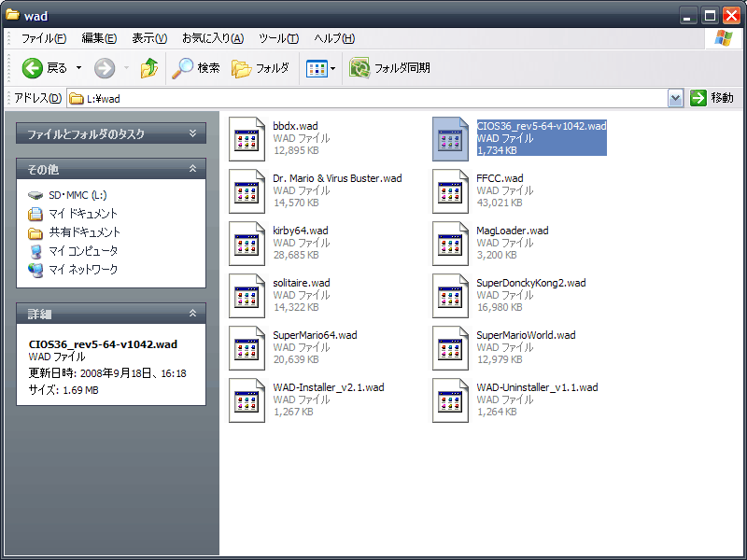Click the SuperMarioWorld.wad file name

[x=526, y=336]
